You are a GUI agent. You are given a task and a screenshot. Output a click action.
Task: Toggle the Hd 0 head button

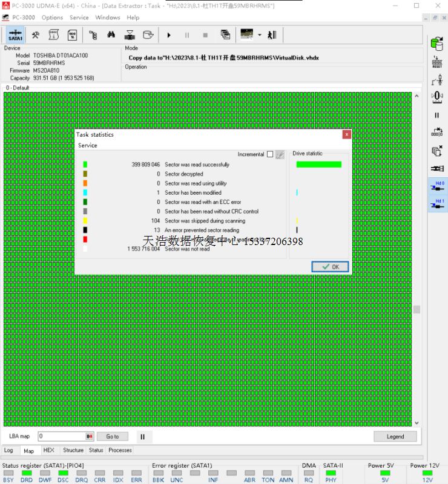click(x=437, y=186)
